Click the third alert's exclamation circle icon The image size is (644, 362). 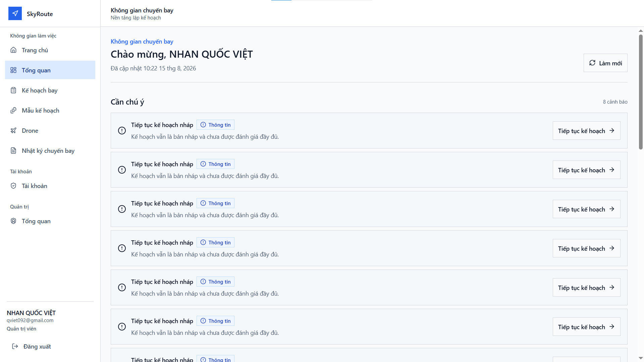(x=122, y=209)
